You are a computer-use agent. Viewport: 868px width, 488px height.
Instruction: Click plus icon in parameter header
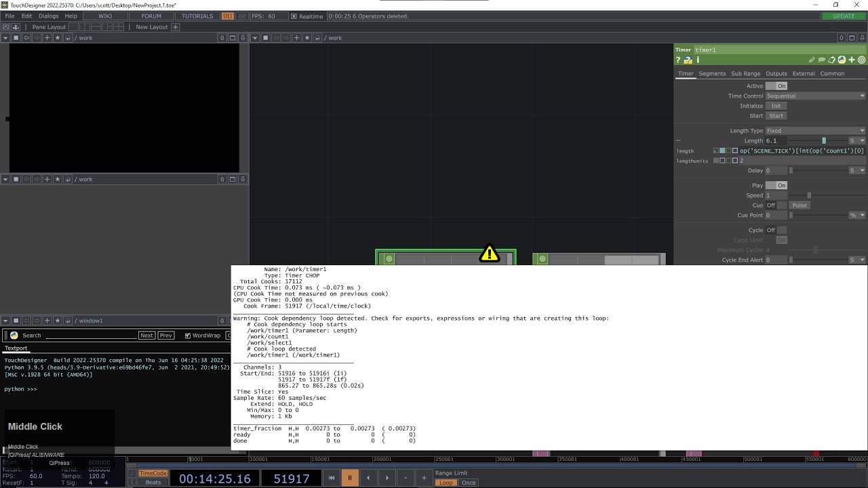(852, 60)
